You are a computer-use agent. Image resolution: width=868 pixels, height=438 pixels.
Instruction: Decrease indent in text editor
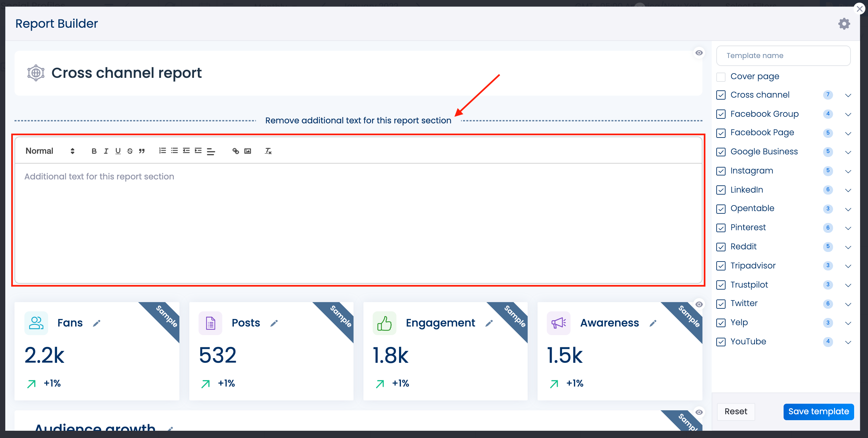click(x=186, y=151)
